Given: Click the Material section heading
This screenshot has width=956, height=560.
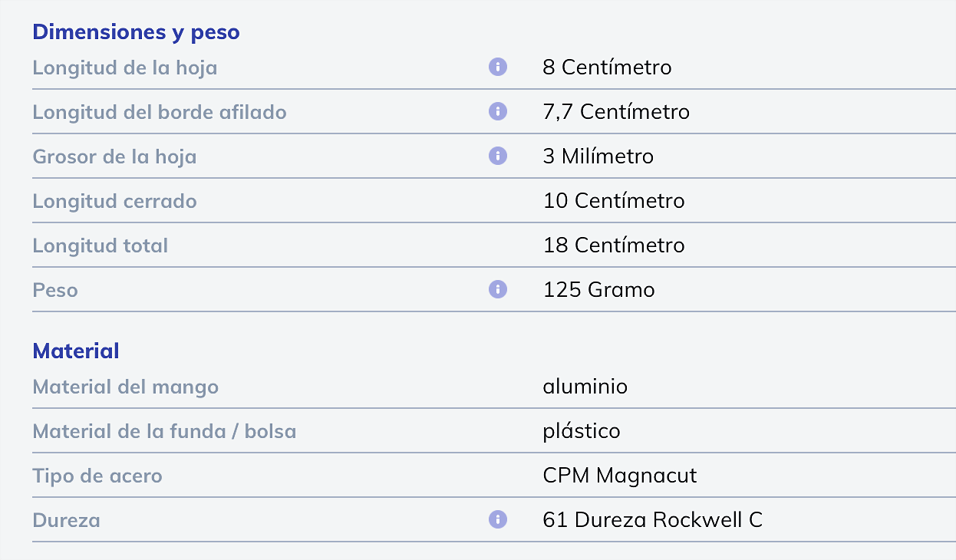Looking at the screenshot, I should [76, 351].
